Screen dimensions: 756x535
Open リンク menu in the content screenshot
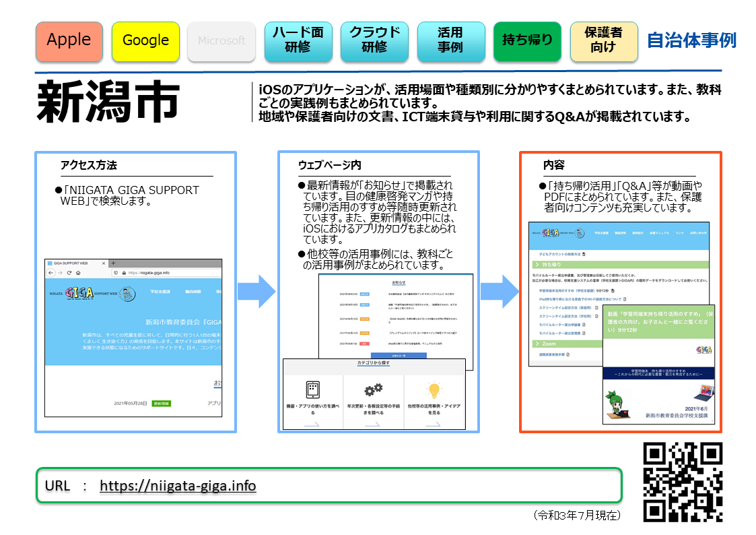pos(679,233)
